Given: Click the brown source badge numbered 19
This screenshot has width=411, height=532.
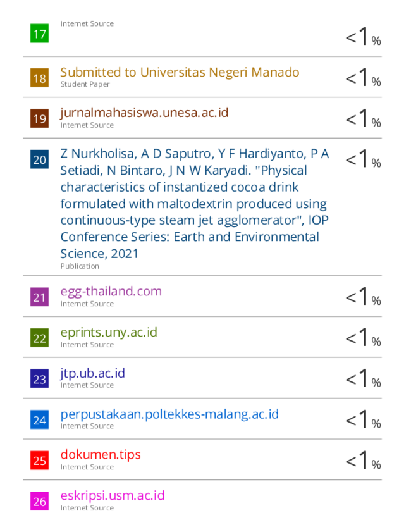Looking at the screenshot, I should [x=39, y=118].
